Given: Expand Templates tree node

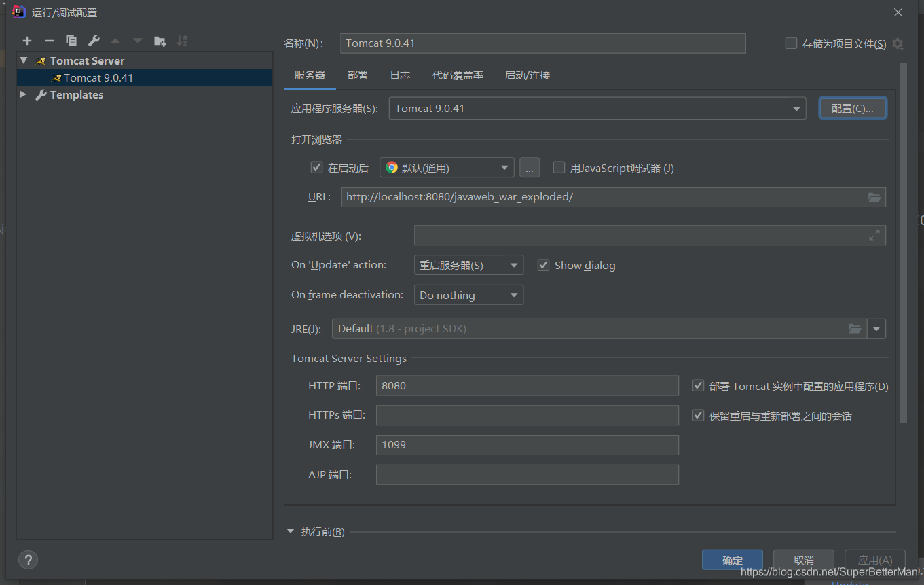Looking at the screenshot, I should [24, 94].
